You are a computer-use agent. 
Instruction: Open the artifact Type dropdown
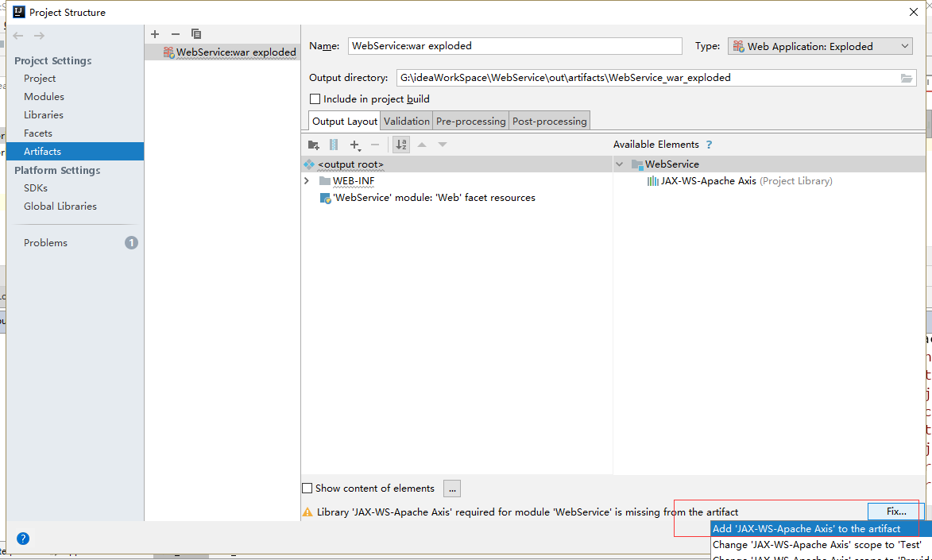(x=820, y=46)
